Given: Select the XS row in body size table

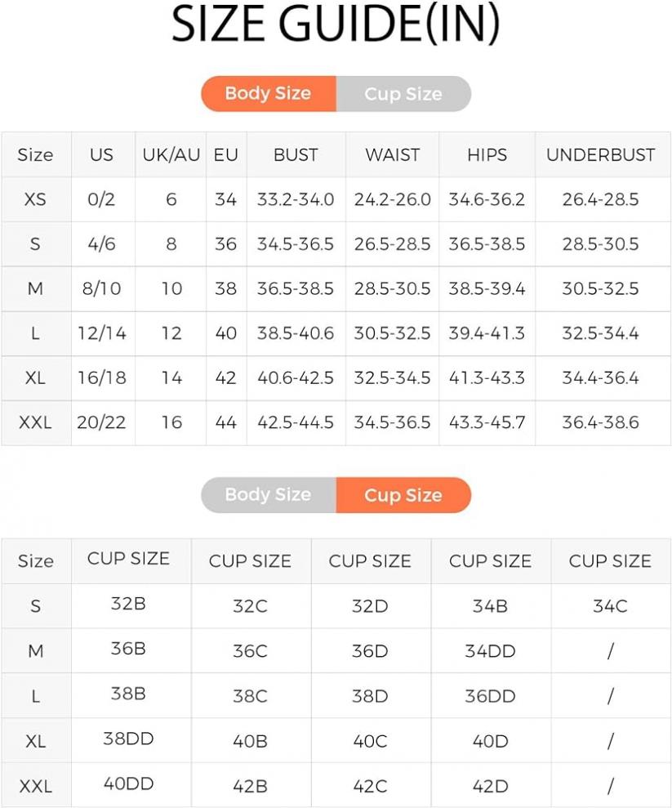Looking at the screenshot, I should 336,199.
